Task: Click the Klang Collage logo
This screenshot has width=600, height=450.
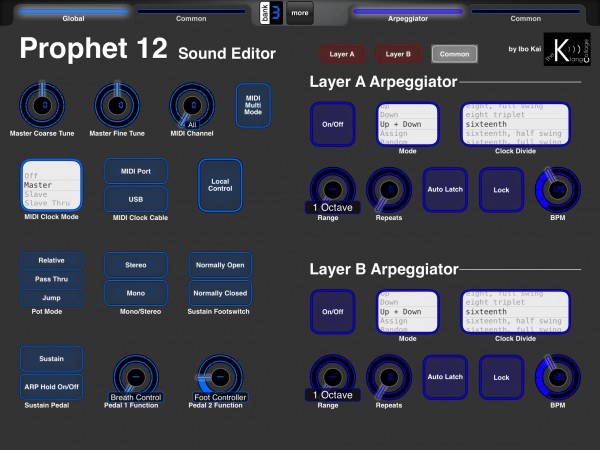Action: tap(567, 49)
